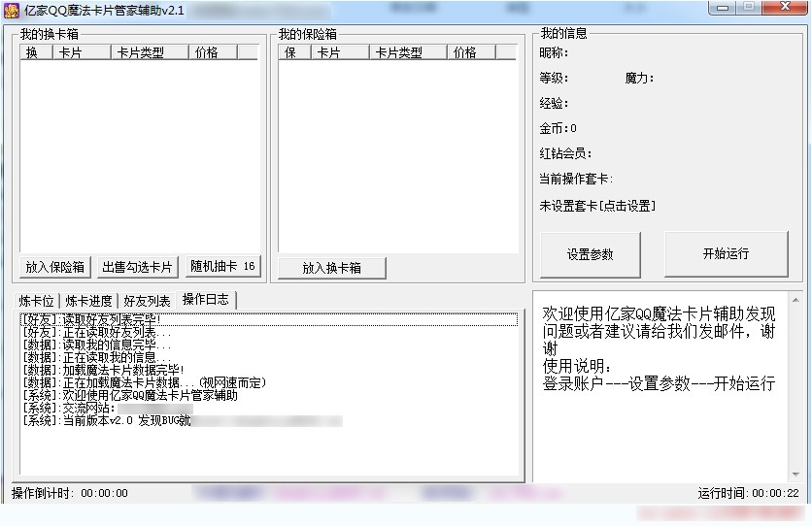Minimize the window
812x526 pixels.
tap(723, 8)
